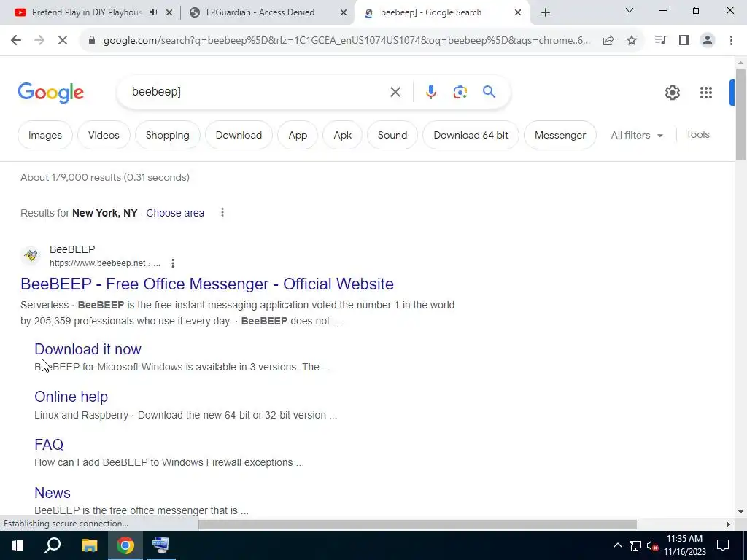This screenshot has height=560, width=747.
Task: Filter results by Videos
Action: point(104,135)
